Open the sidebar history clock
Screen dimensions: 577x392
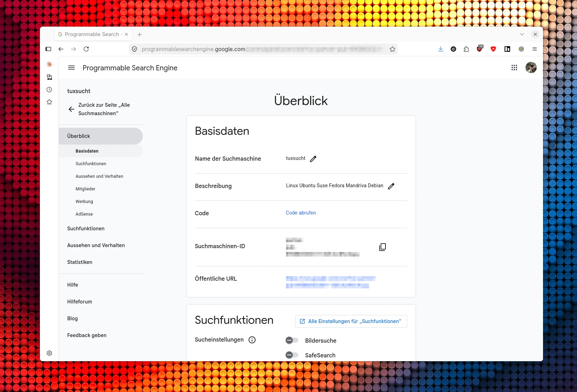click(49, 90)
